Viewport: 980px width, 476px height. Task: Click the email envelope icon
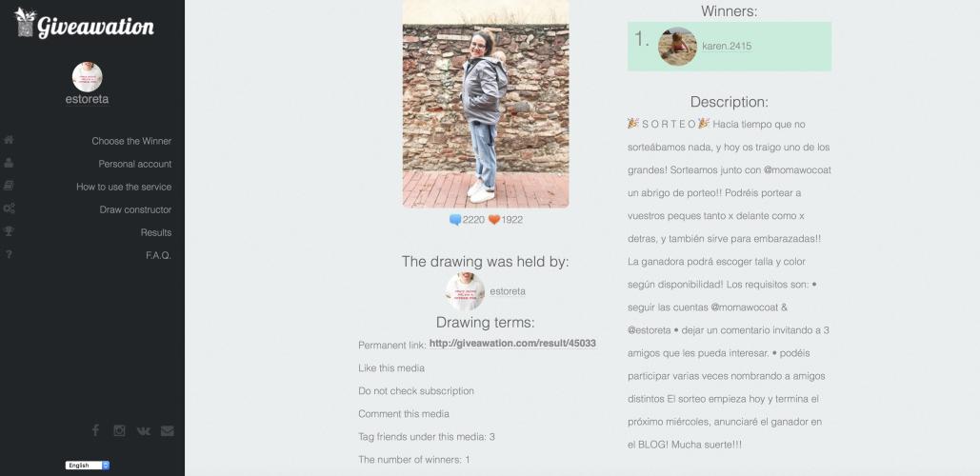coord(167,431)
